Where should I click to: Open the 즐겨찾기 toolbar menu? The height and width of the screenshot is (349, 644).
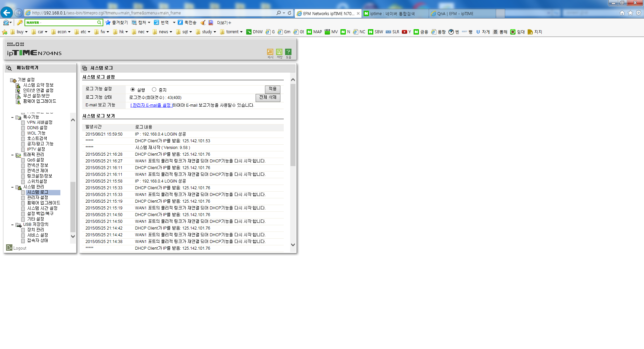pyautogui.click(x=117, y=22)
